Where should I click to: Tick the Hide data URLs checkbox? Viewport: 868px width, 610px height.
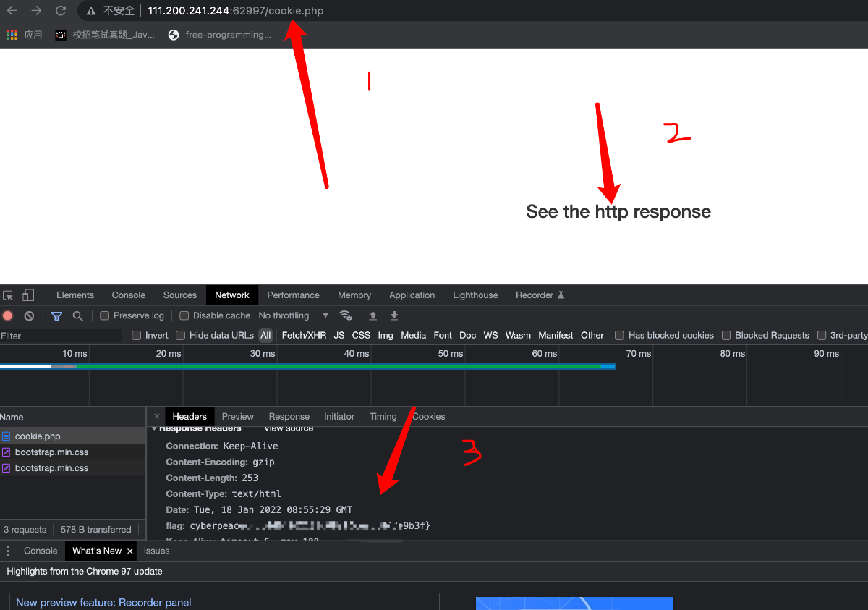click(x=180, y=335)
